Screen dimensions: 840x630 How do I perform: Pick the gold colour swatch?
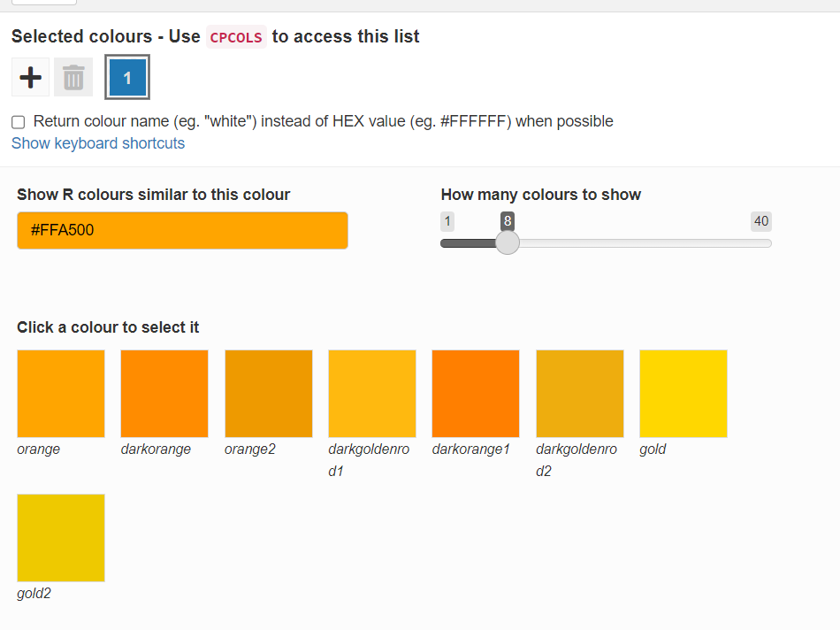pos(683,394)
